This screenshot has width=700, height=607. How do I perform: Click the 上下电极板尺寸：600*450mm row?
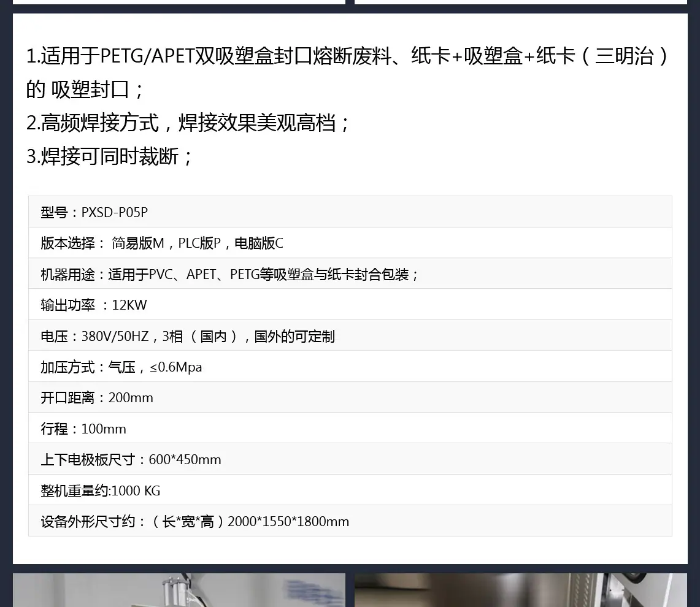tap(350, 459)
